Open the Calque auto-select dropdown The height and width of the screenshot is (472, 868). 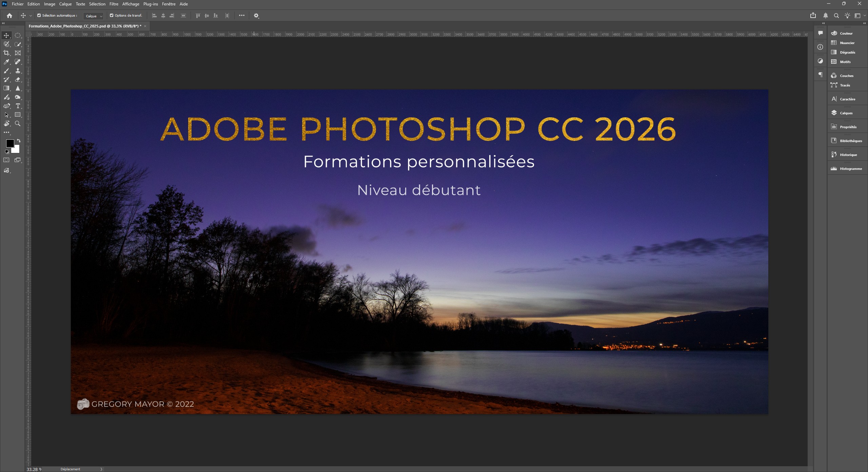tap(94, 16)
